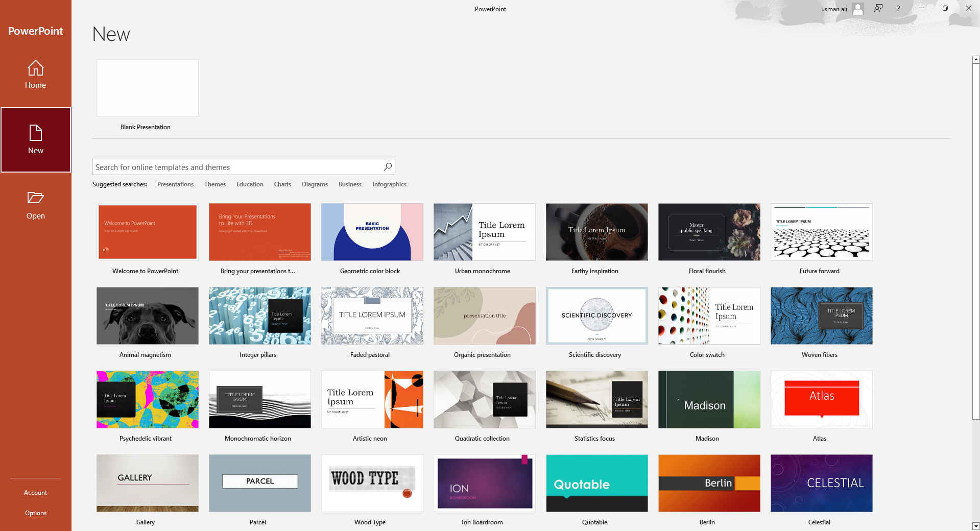
Task: Search suggested Education link
Action: point(250,184)
